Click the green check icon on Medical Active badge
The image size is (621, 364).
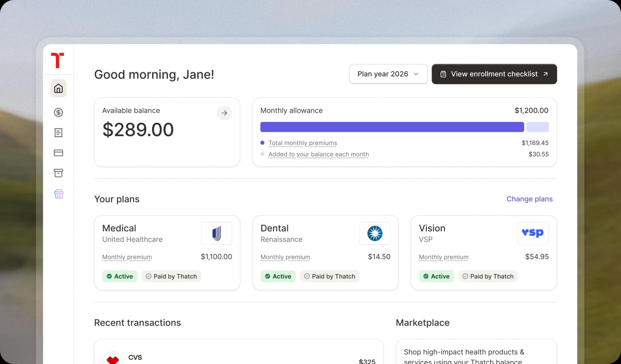[109, 276]
